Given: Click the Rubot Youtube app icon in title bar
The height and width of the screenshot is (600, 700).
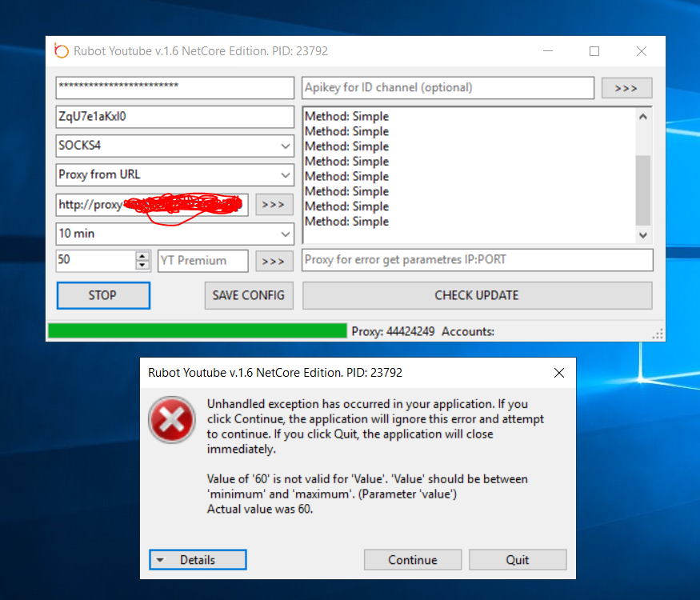Looking at the screenshot, I should [62, 51].
